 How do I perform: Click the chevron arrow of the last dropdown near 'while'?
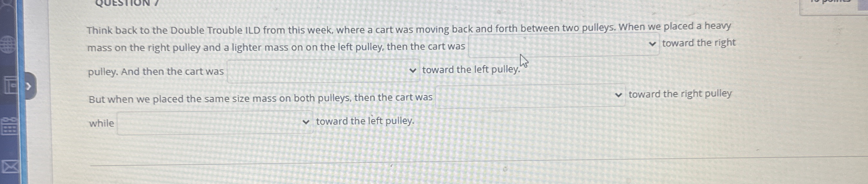pyautogui.click(x=306, y=122)
